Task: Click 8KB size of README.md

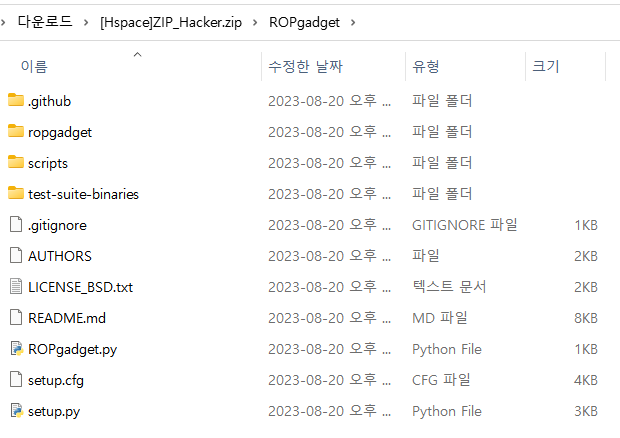Action: click(586, 318)
